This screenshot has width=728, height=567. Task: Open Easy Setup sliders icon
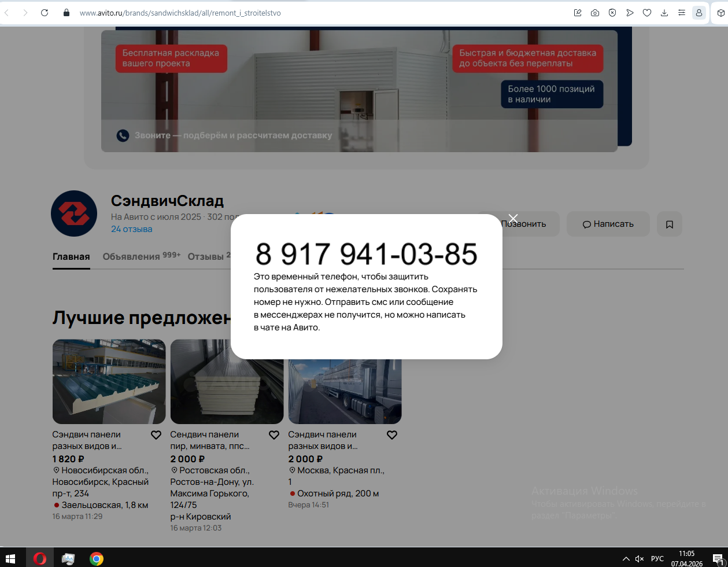[x=682, y=12]
